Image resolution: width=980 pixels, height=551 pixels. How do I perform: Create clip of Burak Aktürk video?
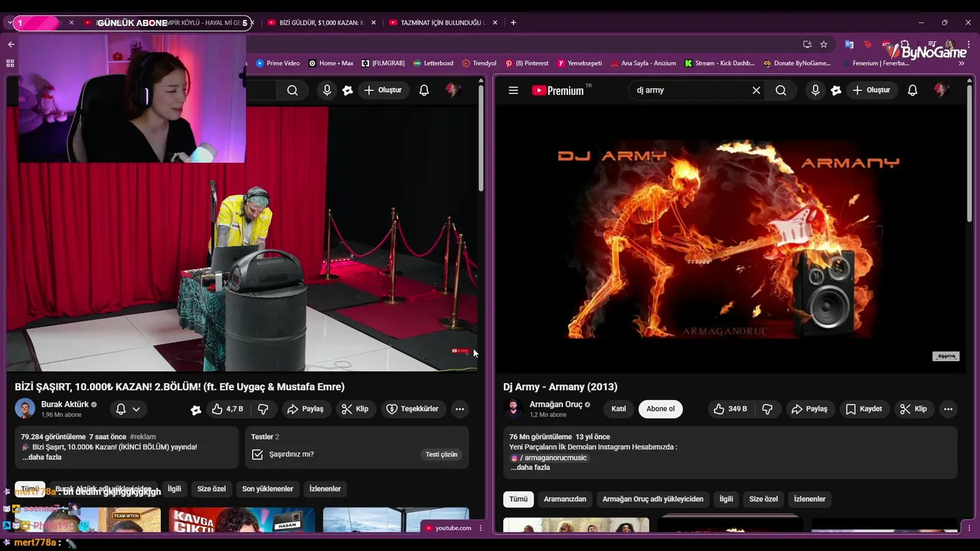(354, 409)
